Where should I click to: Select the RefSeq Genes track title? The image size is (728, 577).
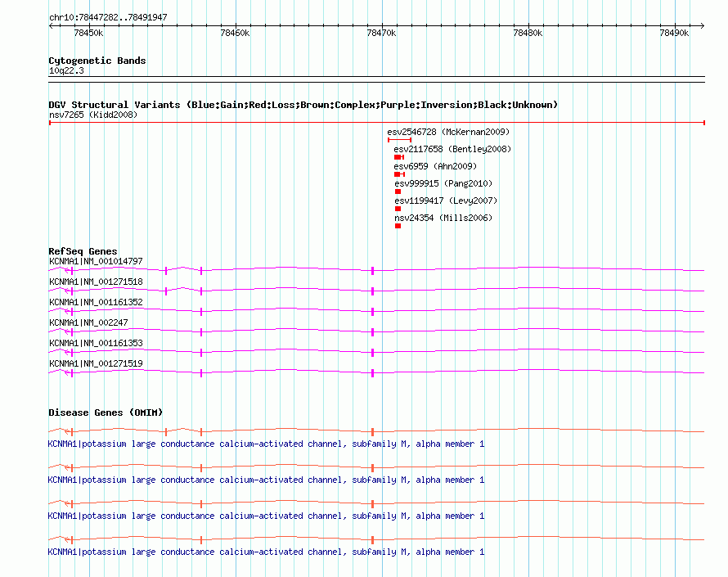click(x=83, y=251)
